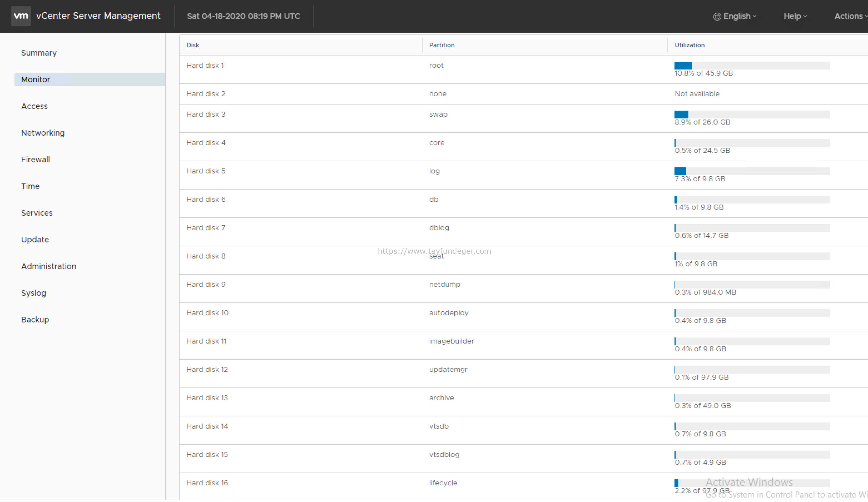868x502 pixels.
Task: Open the Firewall section
Action: 36,160
